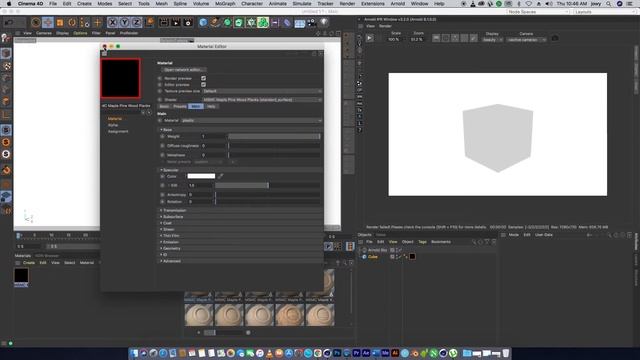Adjust the Base Weight slider

274,136
